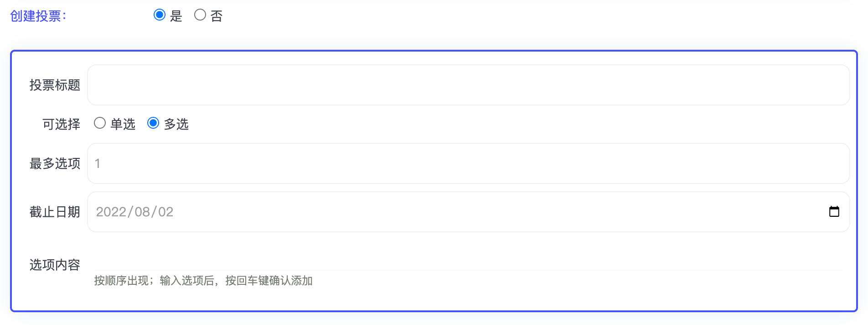Select the month 08 in the date field
The width and height of the screenshot is (868, 325).
click(x=142, y=212)
